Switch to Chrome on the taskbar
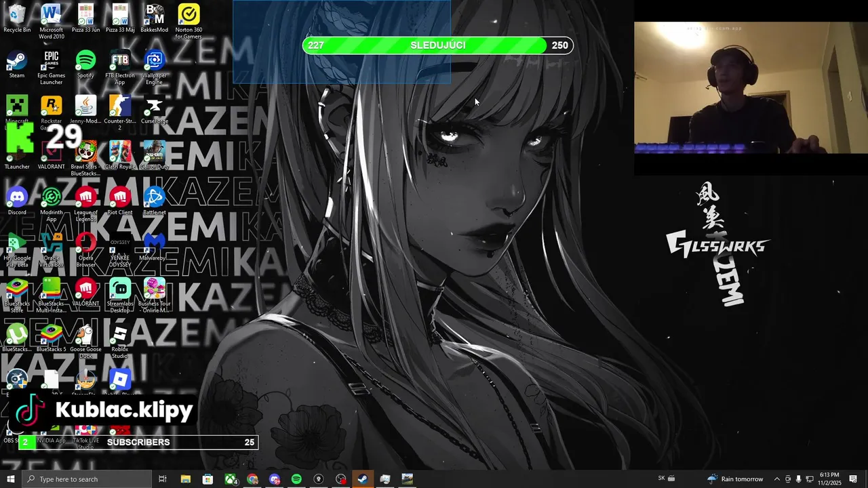The height and width of the screenshot is (488, 868). click(252, 479)
